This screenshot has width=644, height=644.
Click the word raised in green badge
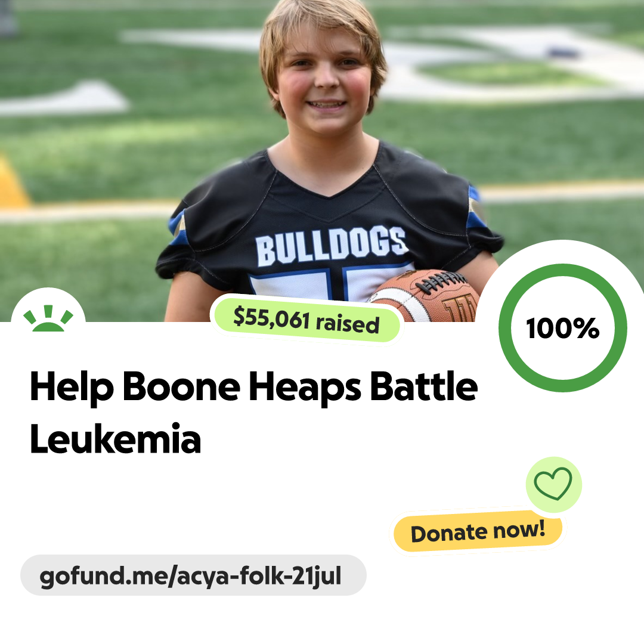348,324
